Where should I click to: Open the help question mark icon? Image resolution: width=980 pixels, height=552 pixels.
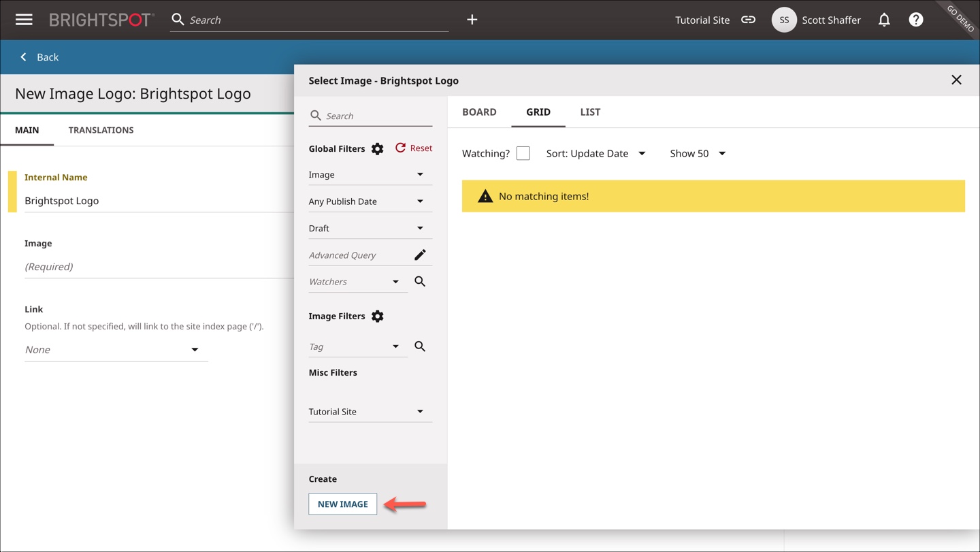point(916,20)
